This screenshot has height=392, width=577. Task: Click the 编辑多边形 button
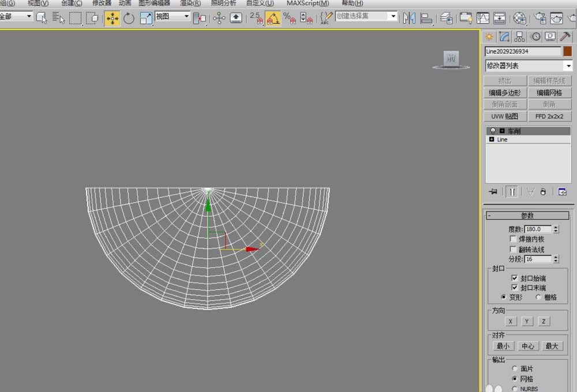coord(505,93)
